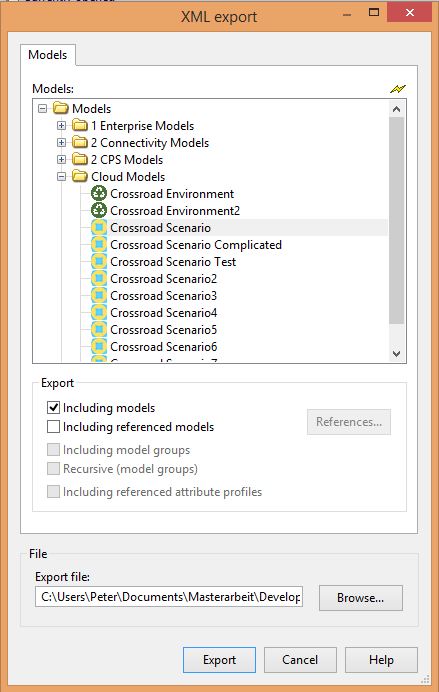Click the Export button
Screen dimensions: 439x692
coord(219,660)
